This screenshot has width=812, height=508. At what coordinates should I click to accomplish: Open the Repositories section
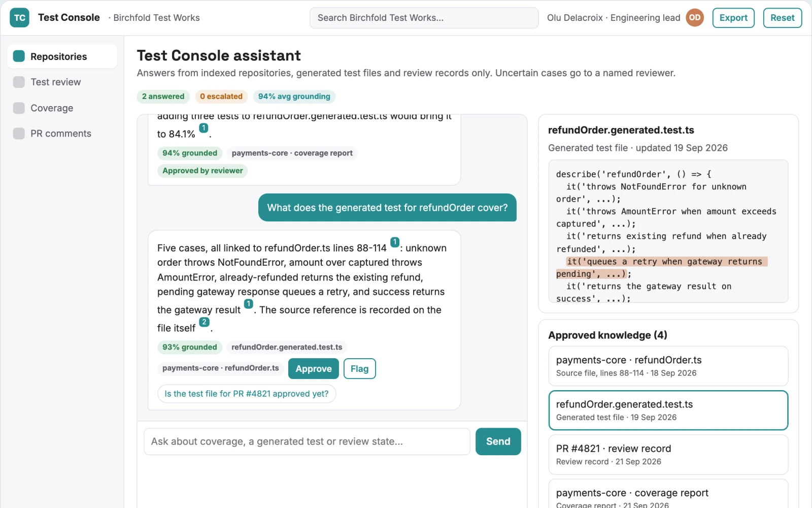tap(62, 56)
